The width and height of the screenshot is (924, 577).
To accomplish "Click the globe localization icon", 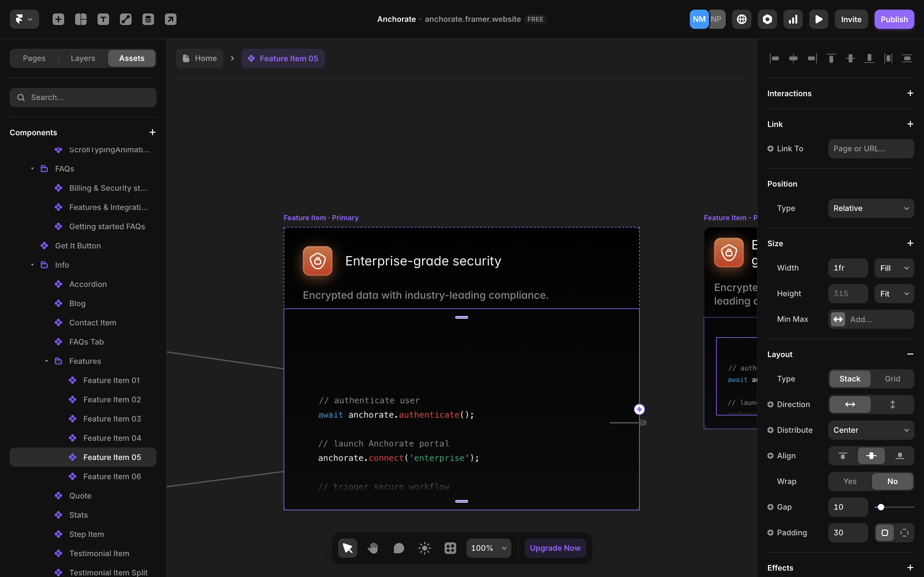I will coord(741,19).
